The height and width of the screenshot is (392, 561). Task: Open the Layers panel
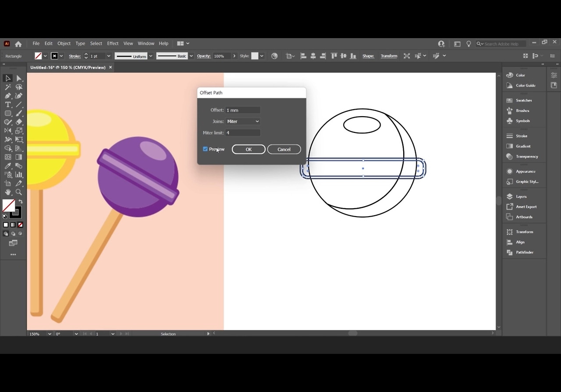(x=521, y=196)
